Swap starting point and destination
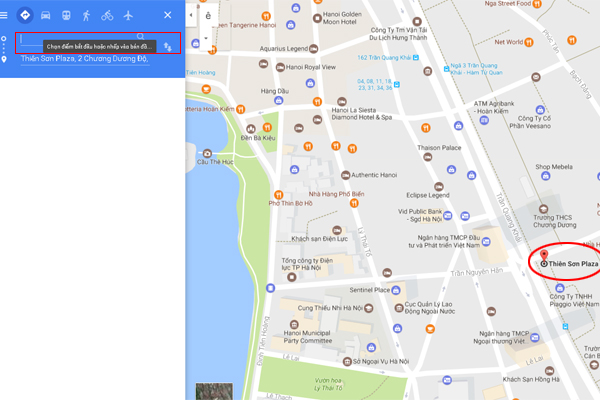The height and width of the screenshot is (400, 600). coord(168,47)
